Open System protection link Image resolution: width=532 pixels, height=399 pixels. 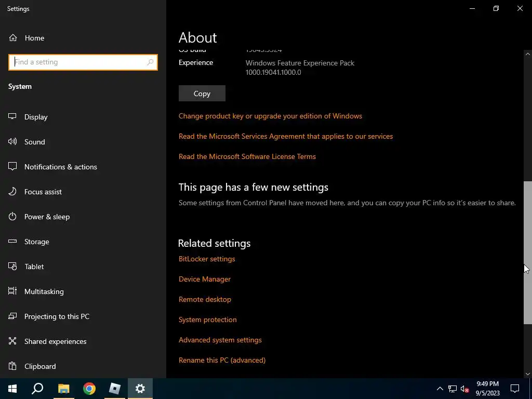(208, 320)
